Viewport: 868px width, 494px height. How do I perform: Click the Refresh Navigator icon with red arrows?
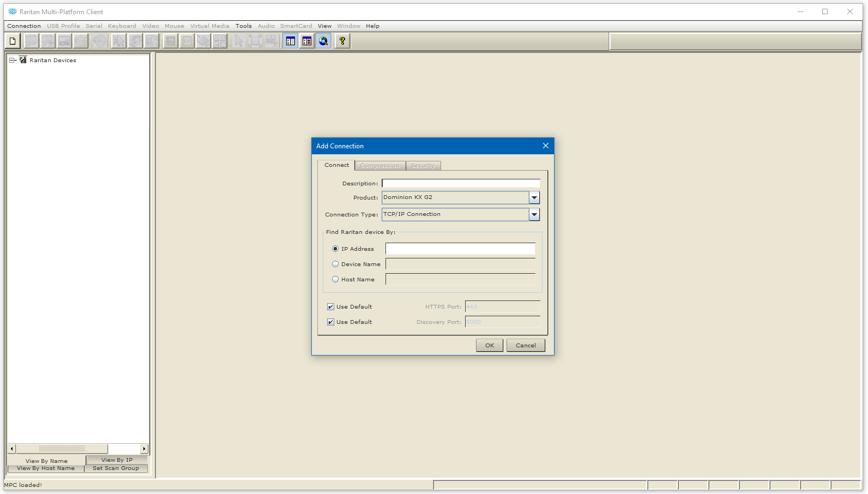pos(307,41)
